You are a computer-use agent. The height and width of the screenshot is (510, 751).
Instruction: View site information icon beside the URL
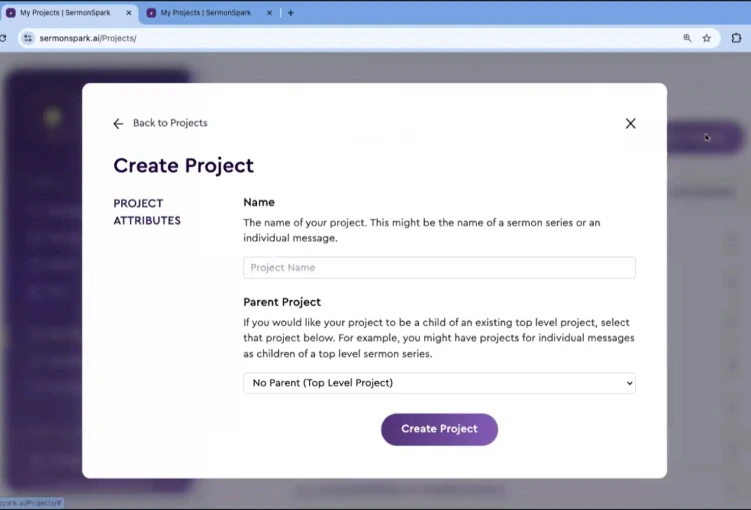coord(28,38)
